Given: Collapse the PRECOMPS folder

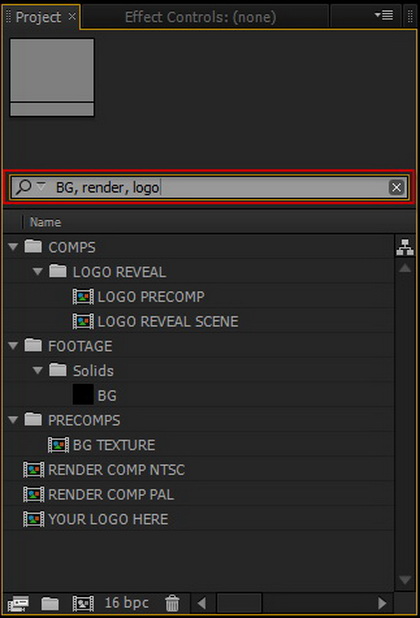Looking at the screenshot, I should pyautogui.click(x=13, y=420).
